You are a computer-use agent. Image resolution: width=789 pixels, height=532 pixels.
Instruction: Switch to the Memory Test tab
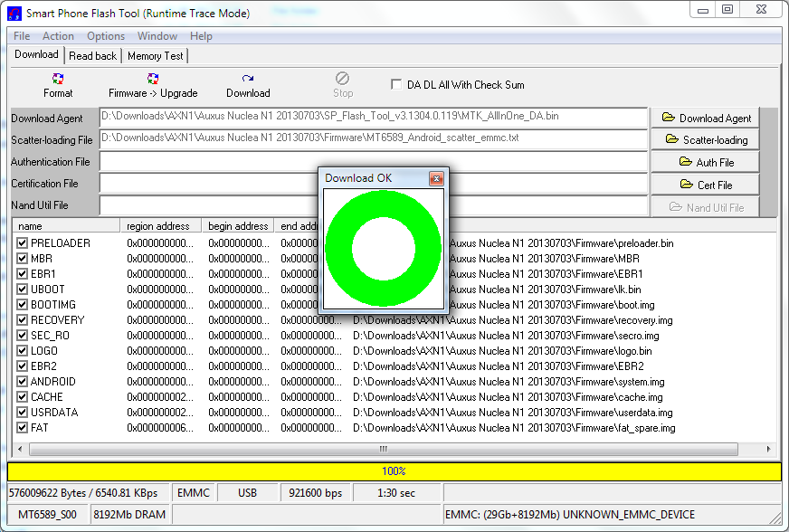point(155,56)
